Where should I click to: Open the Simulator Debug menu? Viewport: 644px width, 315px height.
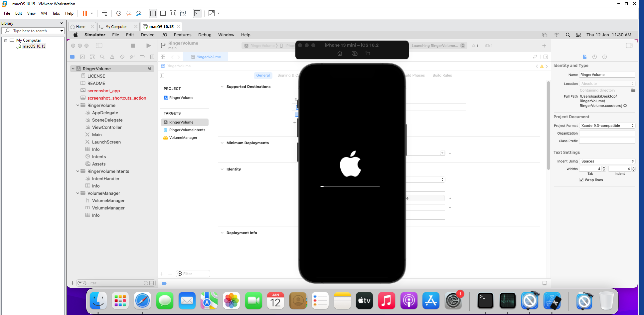pyautogui.click(x=205, y=35)
